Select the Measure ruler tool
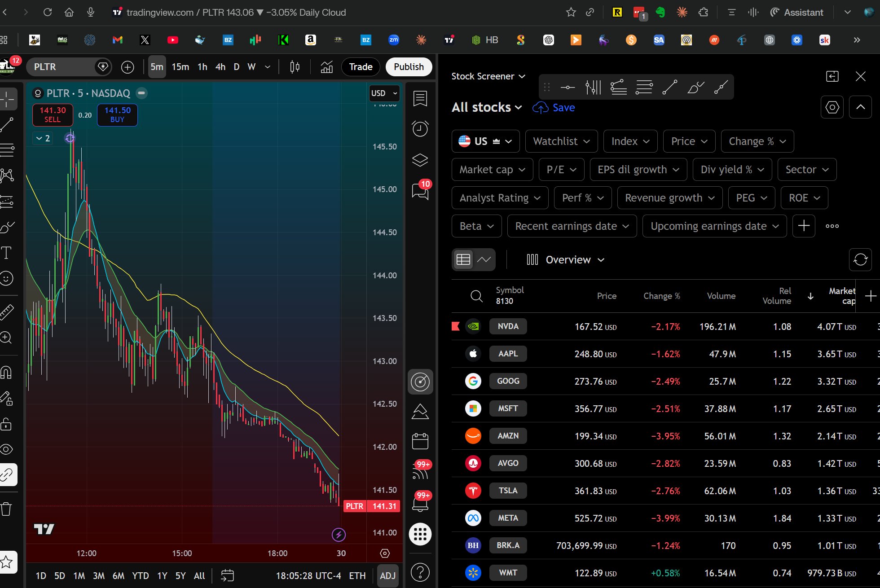The image size is (880, 588). coord(7,312)
